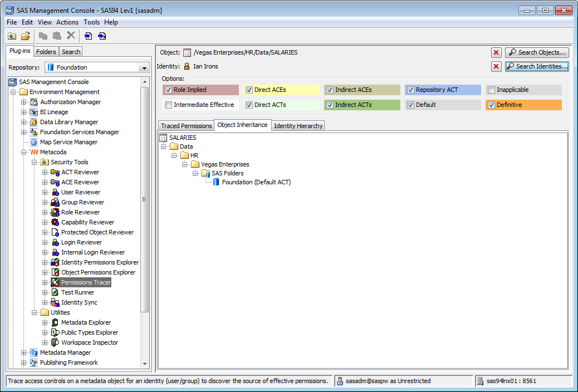Click the Workspace Inspector icon
Image resolution: width=578 pixels, height=392 pixels.
[x=55, y=342]
